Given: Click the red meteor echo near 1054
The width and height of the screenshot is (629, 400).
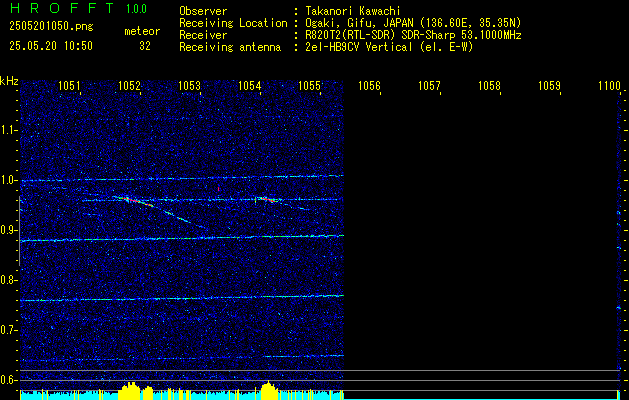Looking at the screenshot, I should [270, 199].
